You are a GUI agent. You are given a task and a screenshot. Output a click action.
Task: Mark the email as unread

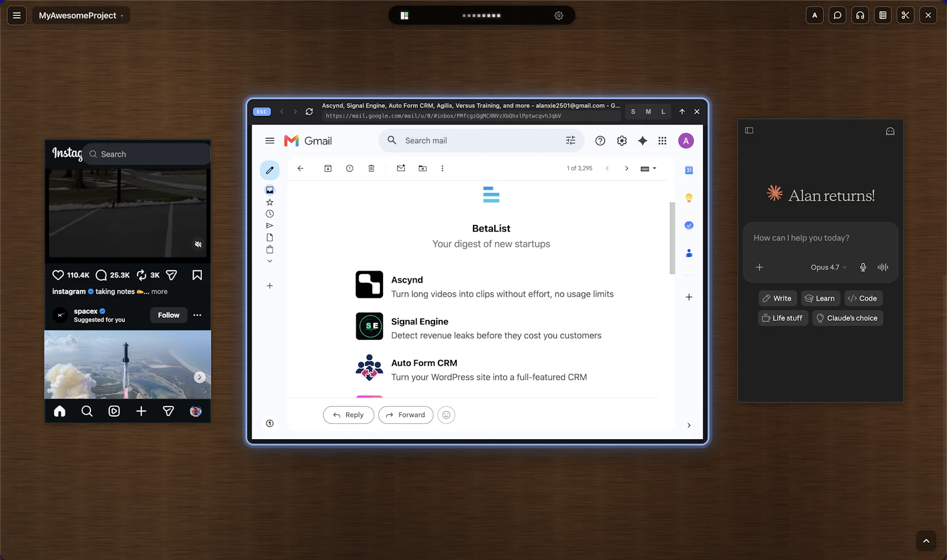click(401, 169)
